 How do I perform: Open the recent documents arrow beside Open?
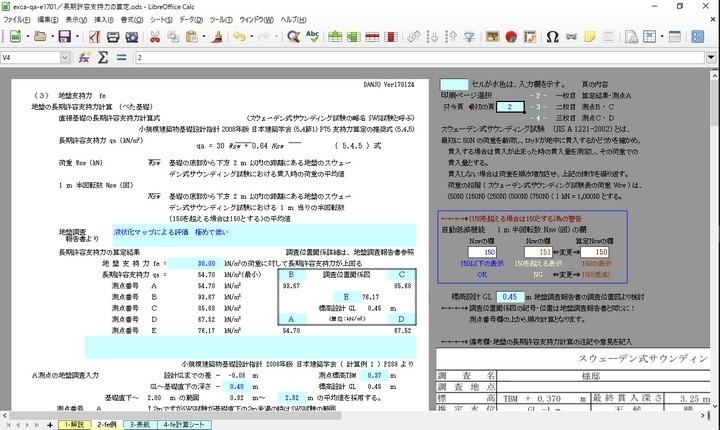(52, 36)
